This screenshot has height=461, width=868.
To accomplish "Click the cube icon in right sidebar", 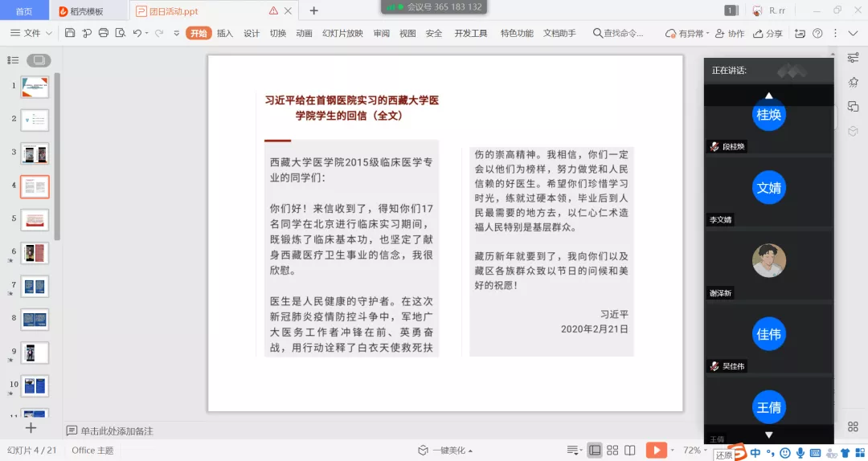I will coord(853,131).
